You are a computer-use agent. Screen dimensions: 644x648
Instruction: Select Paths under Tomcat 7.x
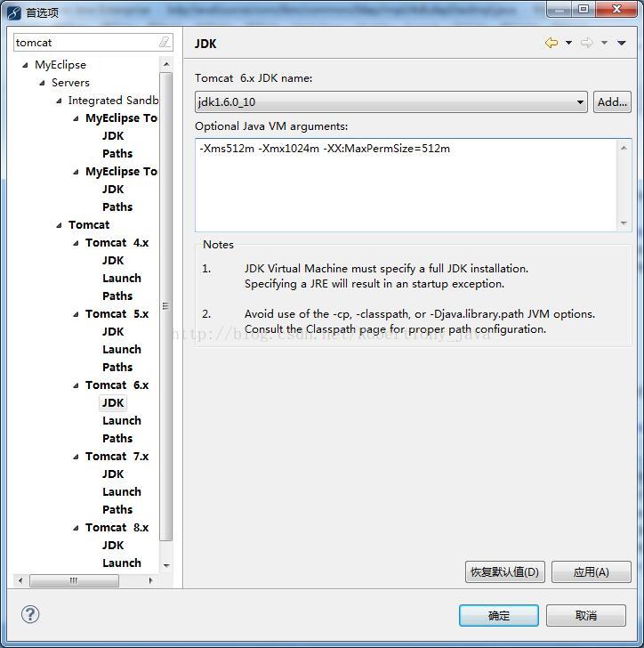tap(117, 509)
